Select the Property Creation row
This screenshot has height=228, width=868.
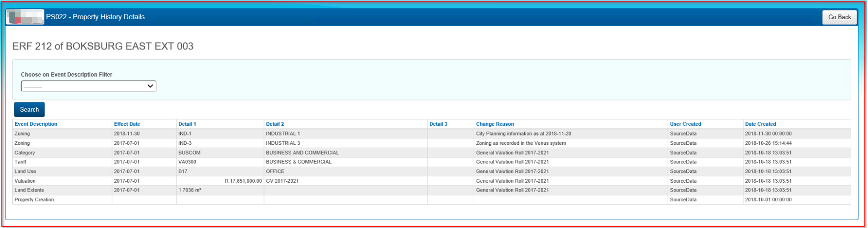[34, 200]
